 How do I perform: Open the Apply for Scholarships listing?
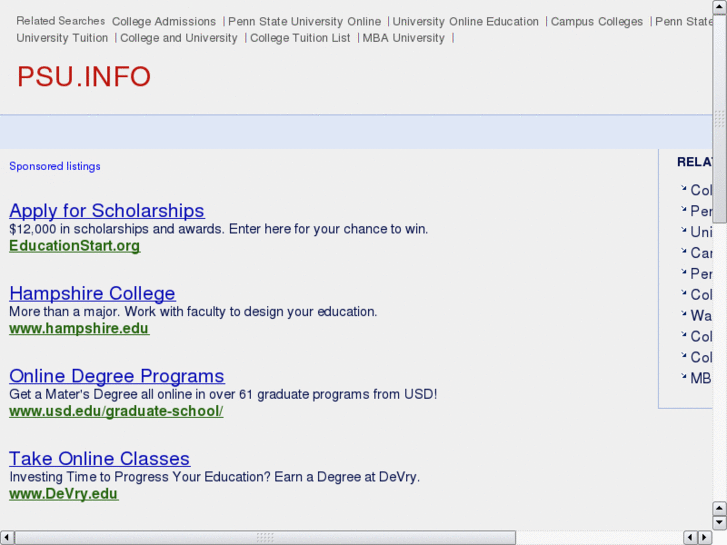[x=107, y=211]
